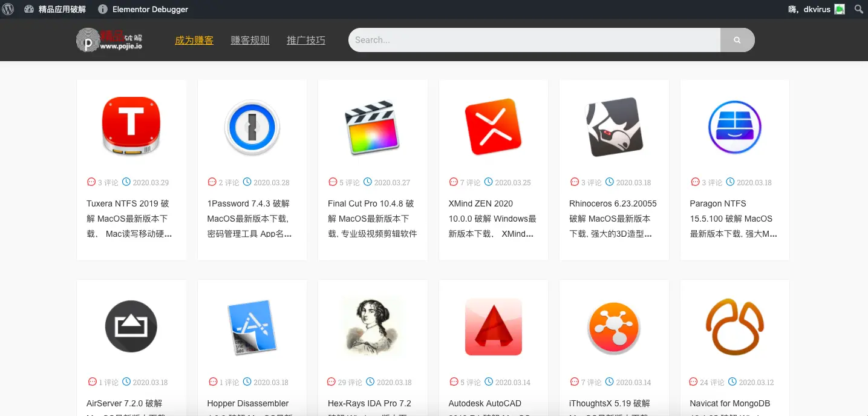Image resolution: width=868 pixels, height=416 pixels.
Task: Open the XMind ZEN app icon
Action: point(493,127)
